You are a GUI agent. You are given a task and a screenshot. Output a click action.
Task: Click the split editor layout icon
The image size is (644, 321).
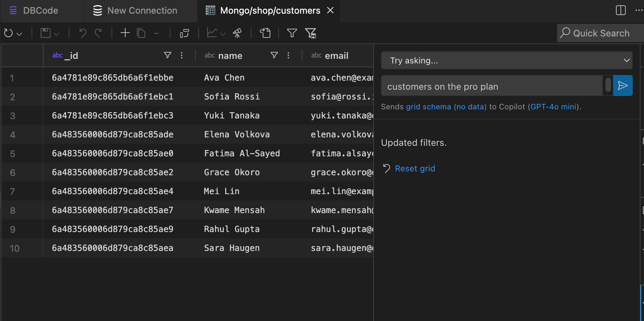tap(621, 10)
